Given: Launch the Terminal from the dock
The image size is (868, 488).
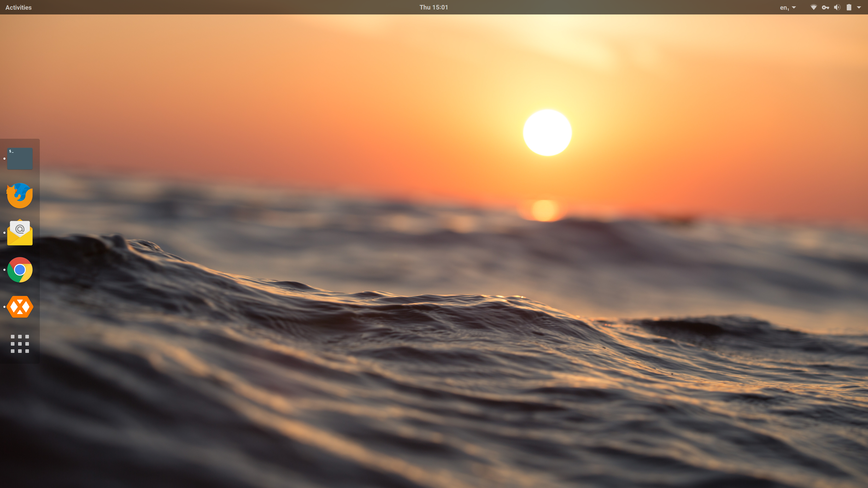Looking at the screenshot, I should click(20, 158).
